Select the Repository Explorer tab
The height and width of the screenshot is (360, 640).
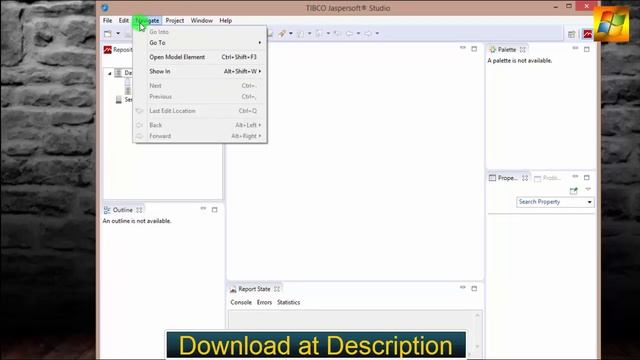(x=118, y=50)
